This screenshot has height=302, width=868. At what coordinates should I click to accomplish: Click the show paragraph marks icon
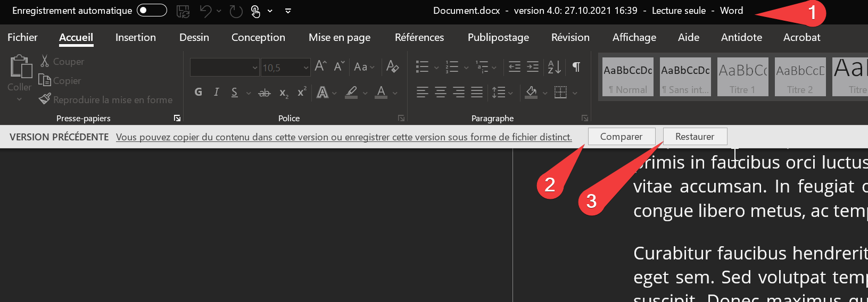(576, 67)
